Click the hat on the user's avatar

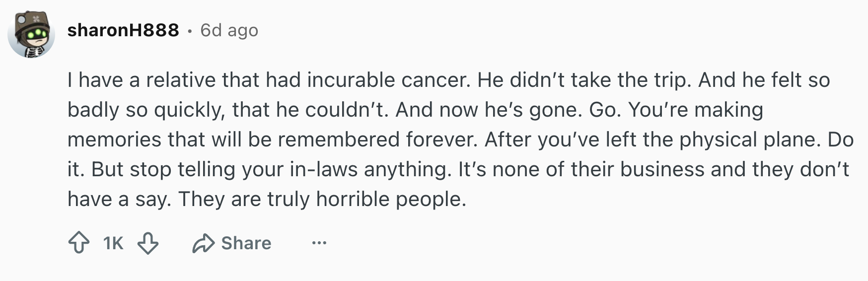[x=30, y=20]
